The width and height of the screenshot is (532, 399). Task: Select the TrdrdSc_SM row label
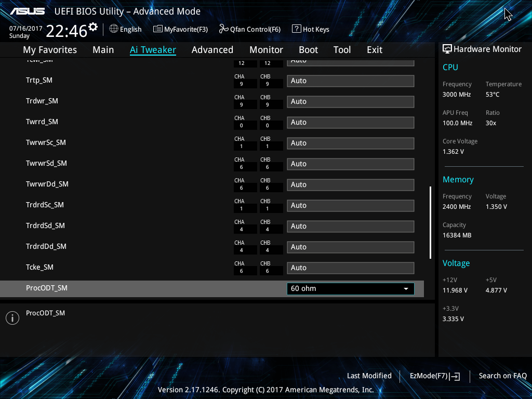click(x=45, y=205)
